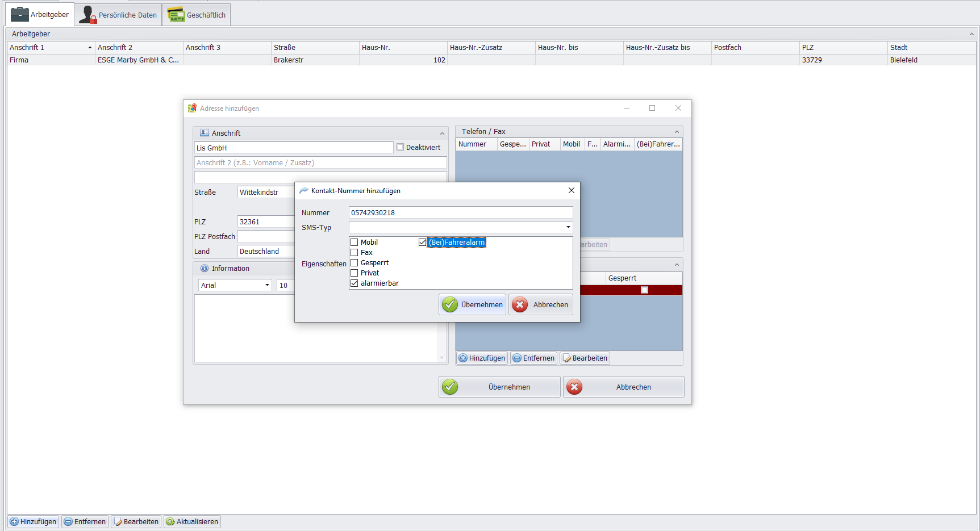Click Entfernen minus button in bottom toolbar
Image resolution: width=980 pixels, height=531 pixels.
tap(85, 522)
